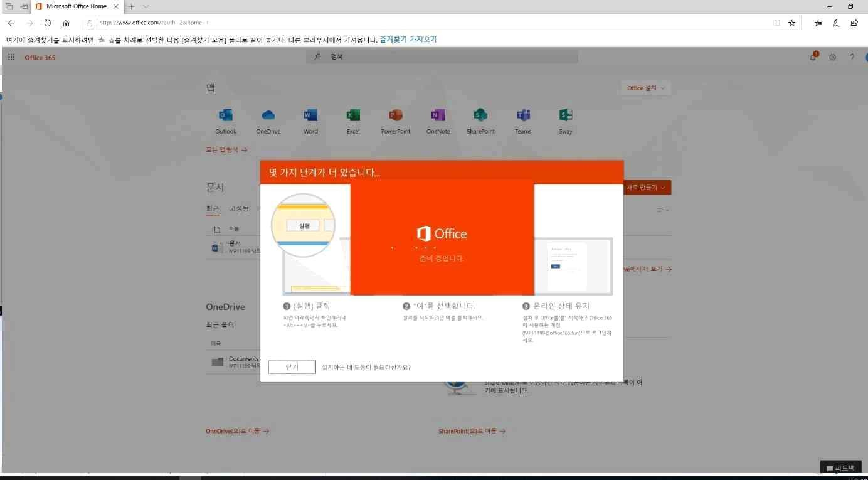The height and width of the screenshot is (480, 868).
Task: Click the 즐겨찾기 가져오기 link
Action: [x=408, y=40]
